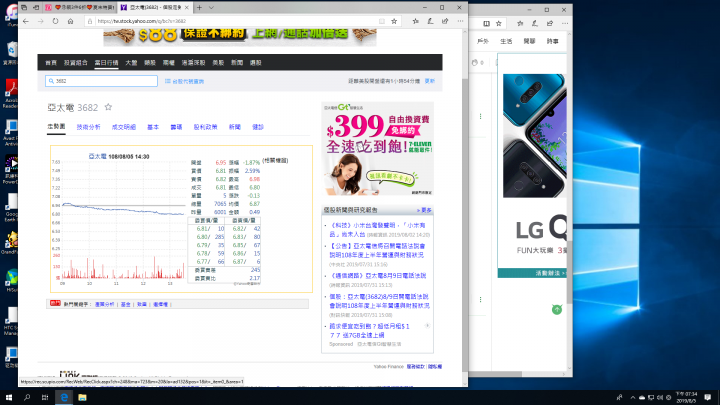
Task: Open the tabs you've set aside
Action: point(24,7)
